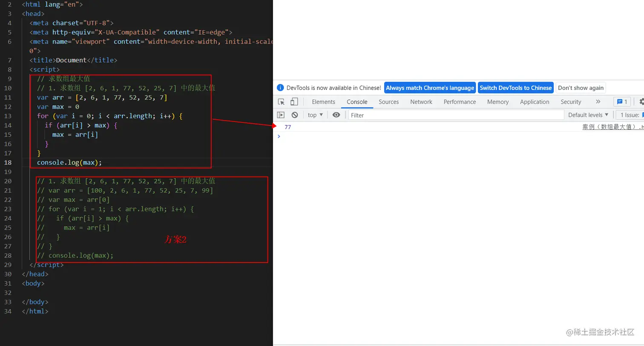Screen dimensions: 644x346
Task: Click line number 18 in the gutter
Action: click(x=8, y=163)
